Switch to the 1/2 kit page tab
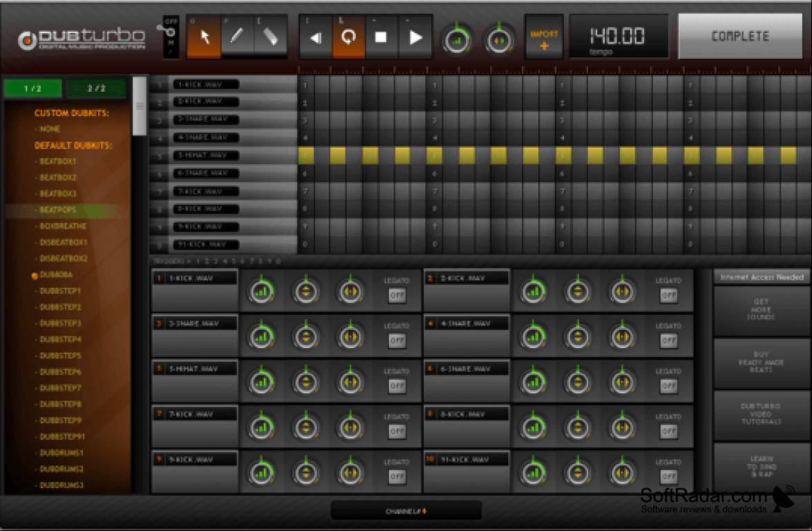Image resolution: width=812 pixels, height=531 pixels. [x=32, y=88]
